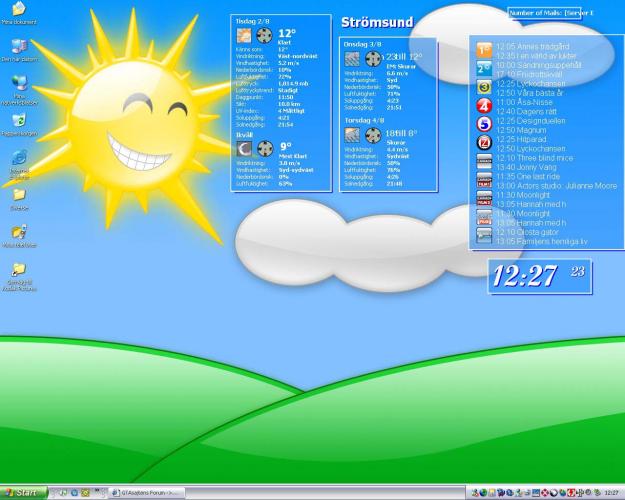Image resolution: width=625 pixels, height=500 pixels.
Task: Click the TV3 channel logo
Action: [x=484, y=86]
